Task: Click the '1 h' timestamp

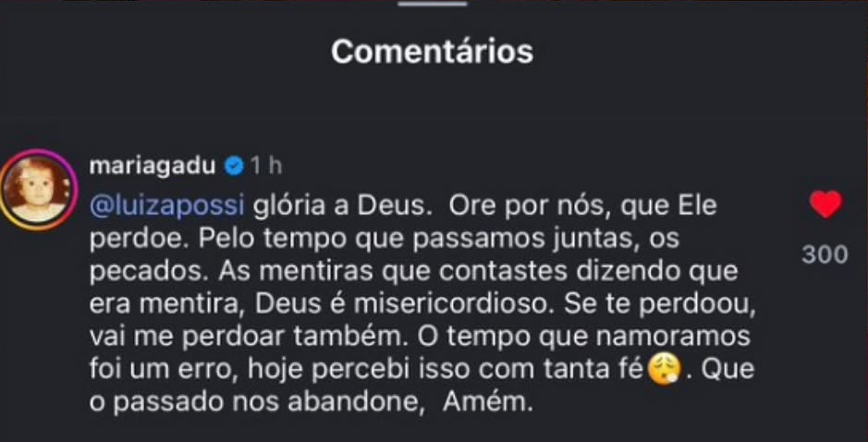Action: point(265,166)
